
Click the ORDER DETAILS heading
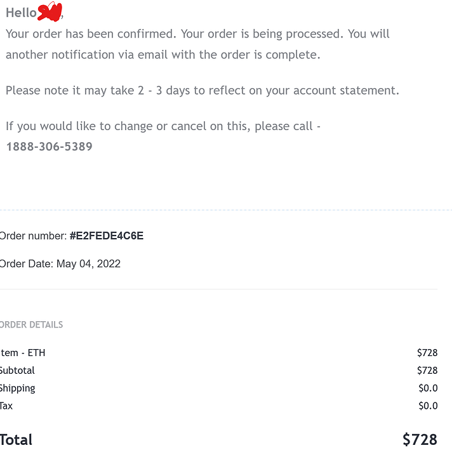31,325
